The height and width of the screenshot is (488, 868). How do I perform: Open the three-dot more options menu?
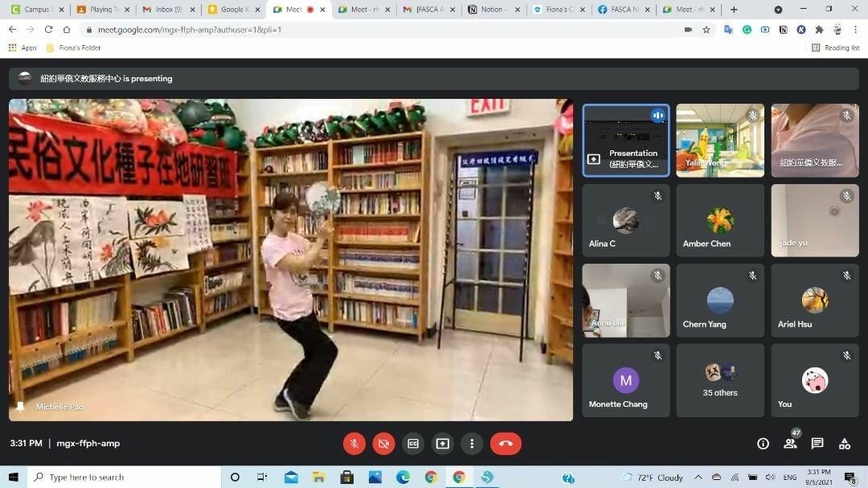click(x=472, y=444)
